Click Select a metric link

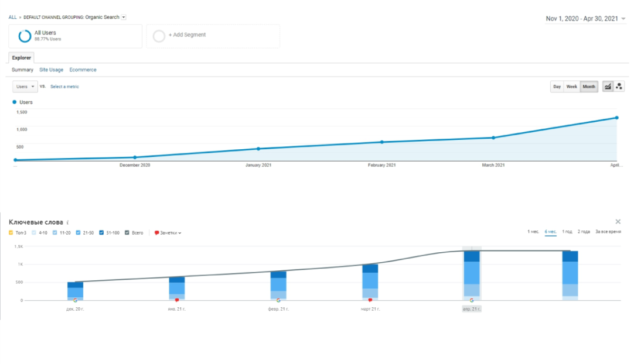(x=64, y=87)
